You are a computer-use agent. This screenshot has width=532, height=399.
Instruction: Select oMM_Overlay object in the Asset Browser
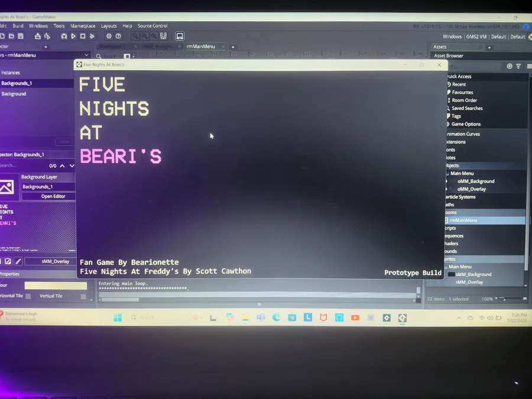tap(472, 189)
